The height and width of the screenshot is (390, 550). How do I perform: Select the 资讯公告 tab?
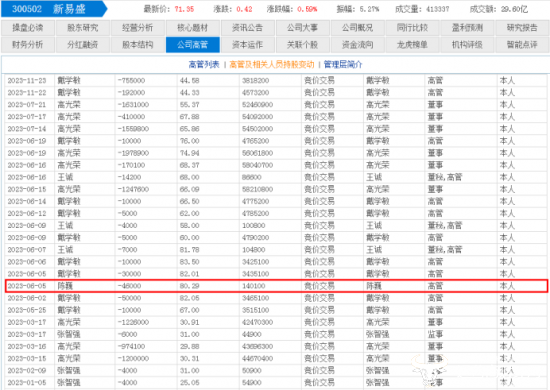point(248,28)
